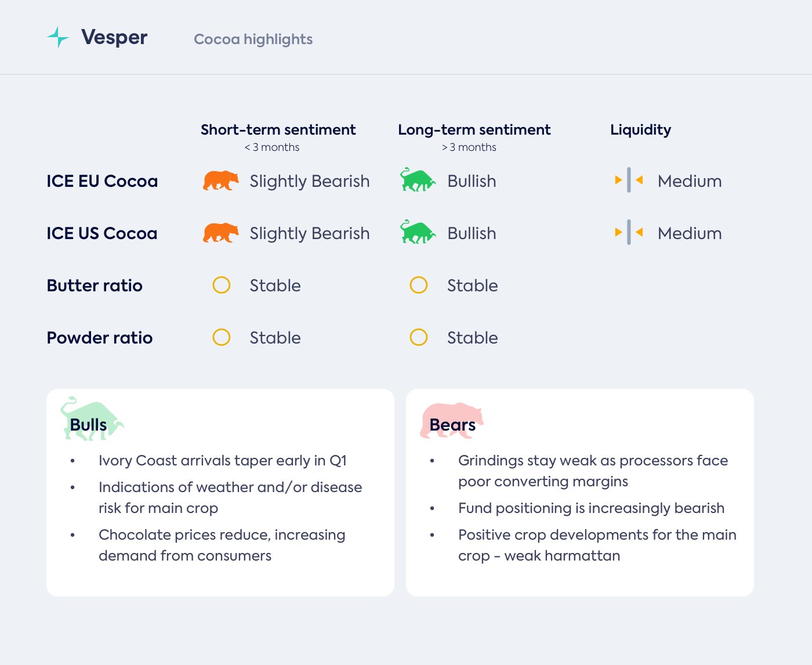Click the pink bear in Bears card
Screen dimensions: 812x665
451,420
